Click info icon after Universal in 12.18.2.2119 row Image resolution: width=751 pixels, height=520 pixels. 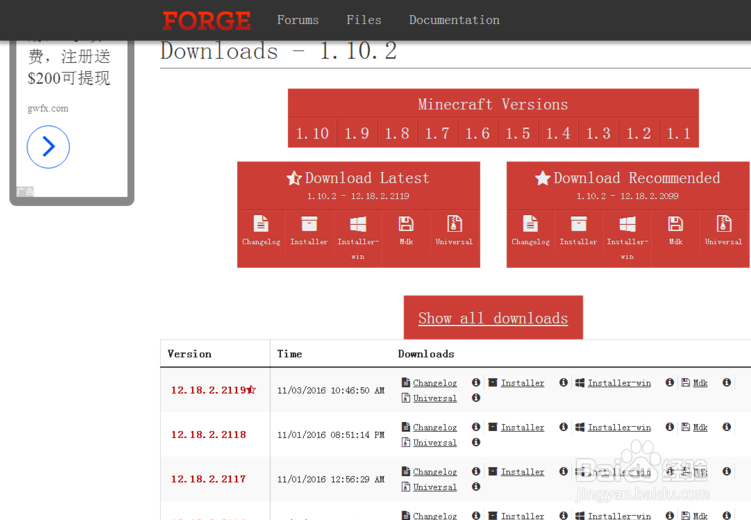pyautogui.click(x=476, y=397)
